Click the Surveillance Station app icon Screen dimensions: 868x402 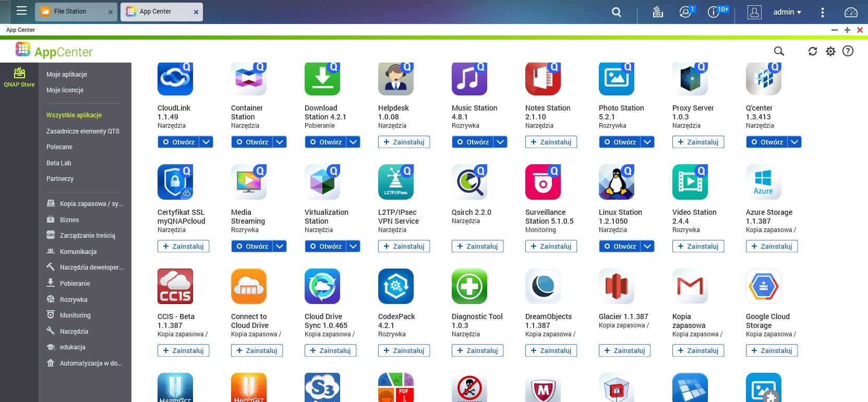click(543, 182)
